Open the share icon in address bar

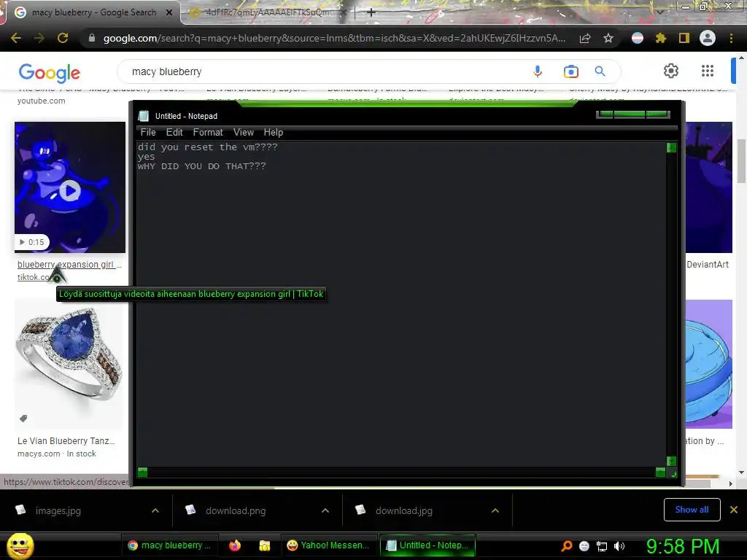point(585,39)
